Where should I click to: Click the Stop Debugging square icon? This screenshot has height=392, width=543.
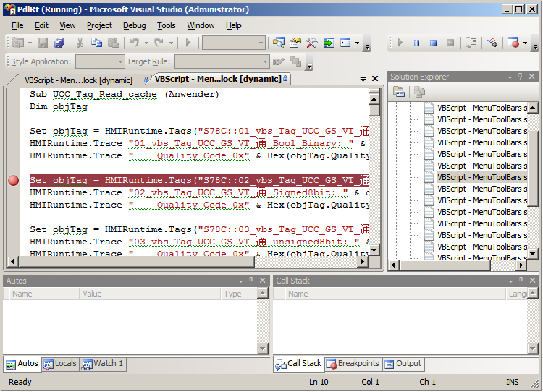[x=433, y=43]
